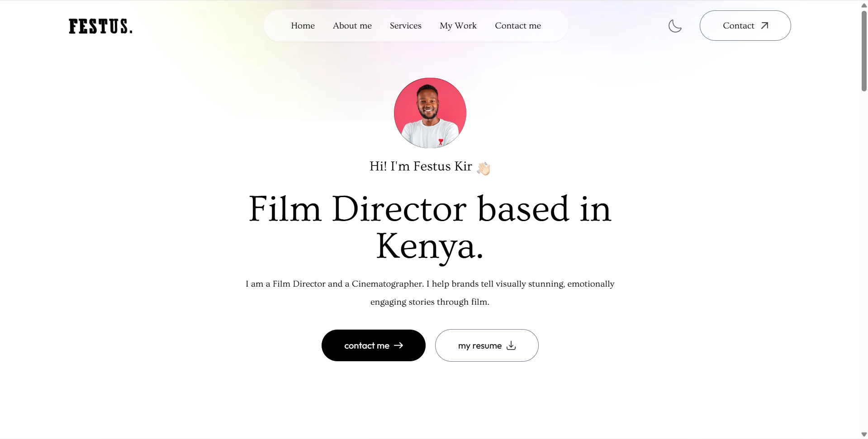Click the circular profile photo
Viewport: 868px width, 439px height.
click(x=430, y=113)
